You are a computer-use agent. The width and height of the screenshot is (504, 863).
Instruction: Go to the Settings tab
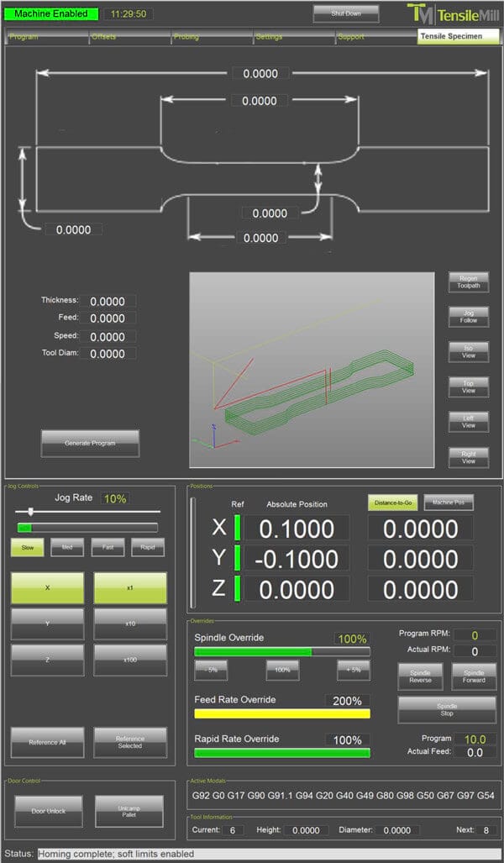coord(294,37)
